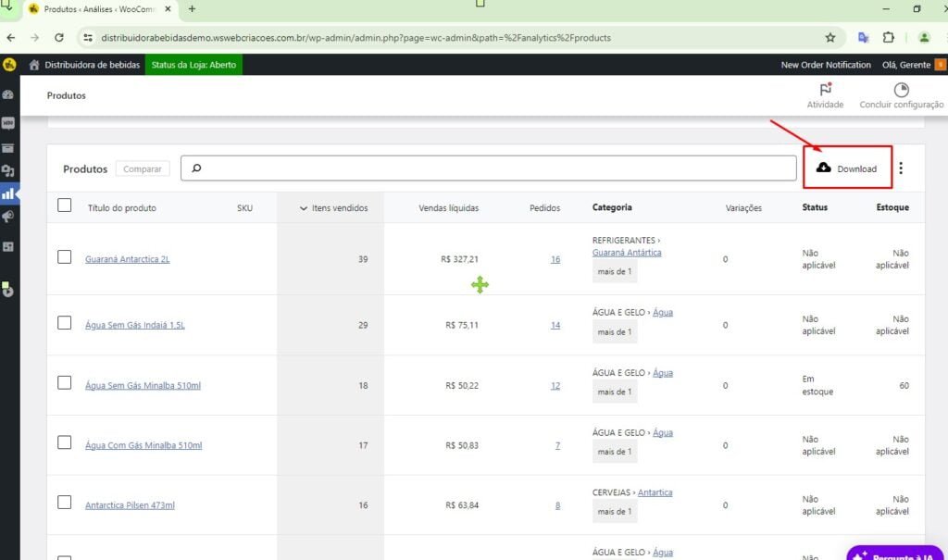
Task: Sort by Título do produto column header
Action: tap(121, 208)
